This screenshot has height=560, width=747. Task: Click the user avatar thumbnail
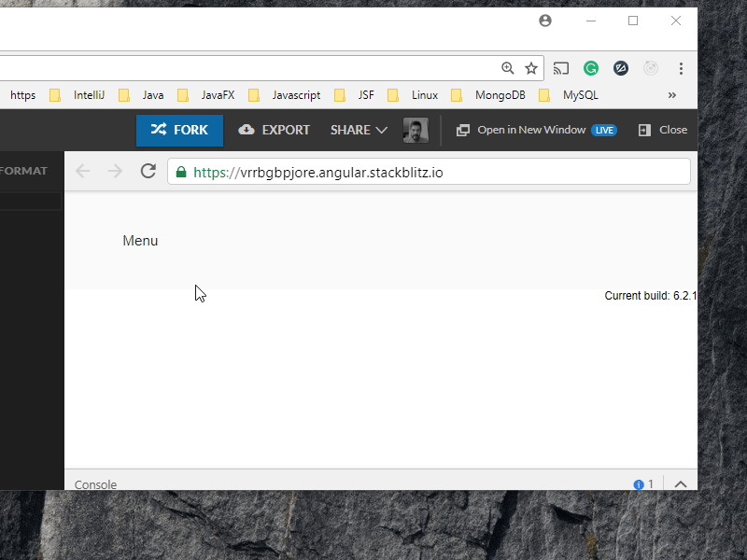(416, 131)
